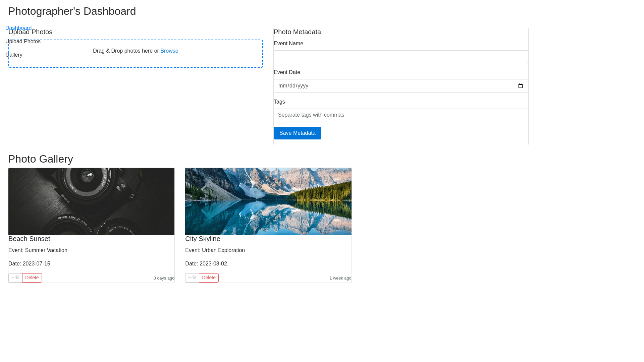Click the Browse link in the upload area
The width and height of the screenshot is (644, 362).
pos(169,51)
